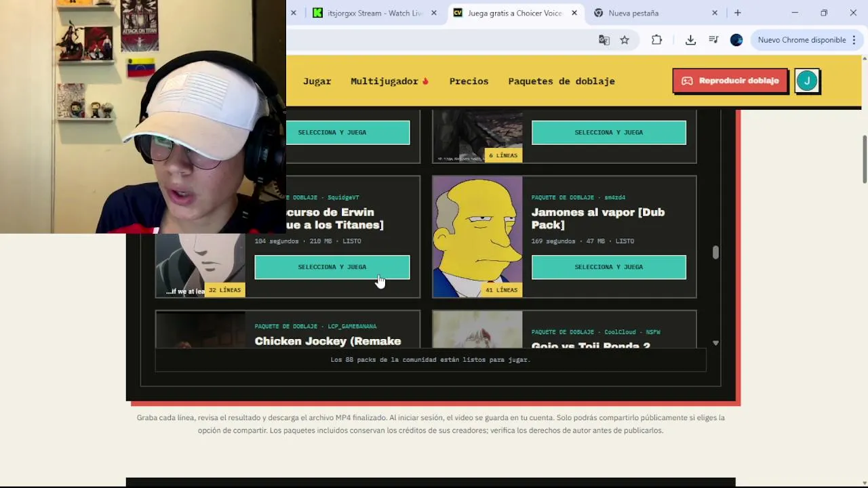
Task: Close the Nueva pestaña tab
Action: coord(715,13)
